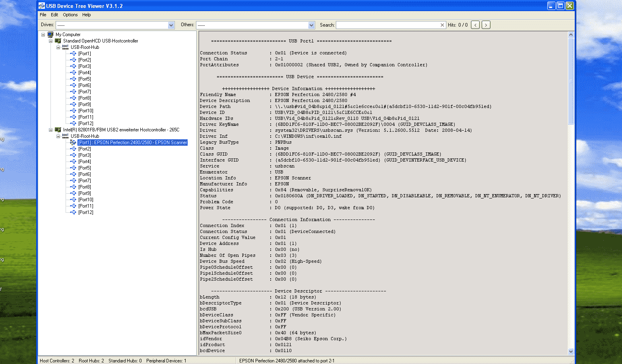Select [Port11] label under the Intel root hub
622x364 pixels.
(86, 206)
